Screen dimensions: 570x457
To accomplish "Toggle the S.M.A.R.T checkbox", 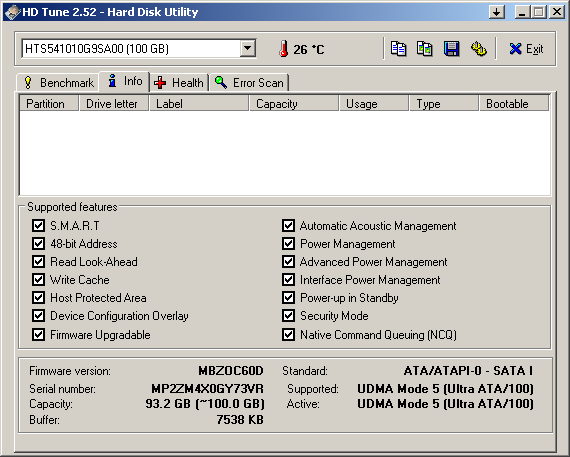I will click(x=38, y=225).
